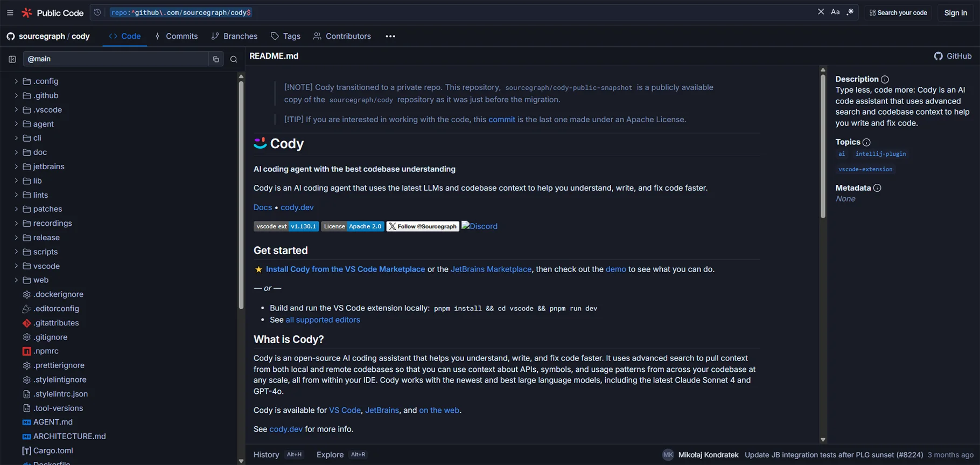
Task: Copy the revision name icon
Action: [x=215, y=59]
